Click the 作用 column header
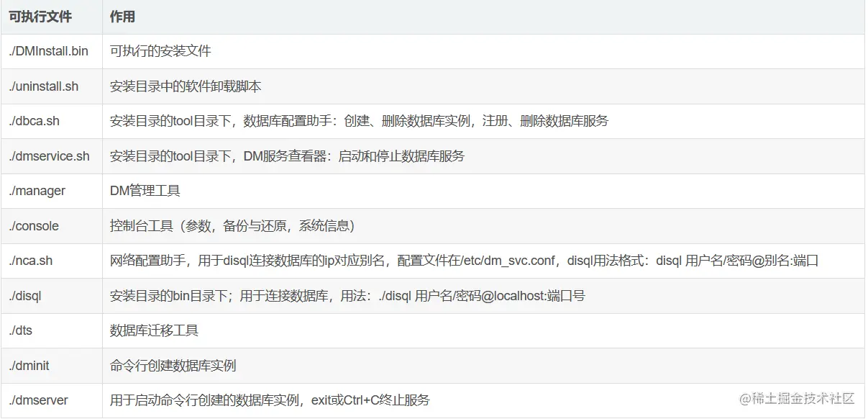 click(x=122, y=17)
